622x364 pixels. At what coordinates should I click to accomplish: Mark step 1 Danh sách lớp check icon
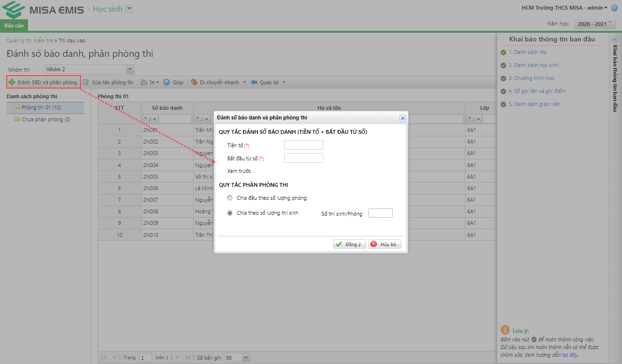[x=503, y=52]
